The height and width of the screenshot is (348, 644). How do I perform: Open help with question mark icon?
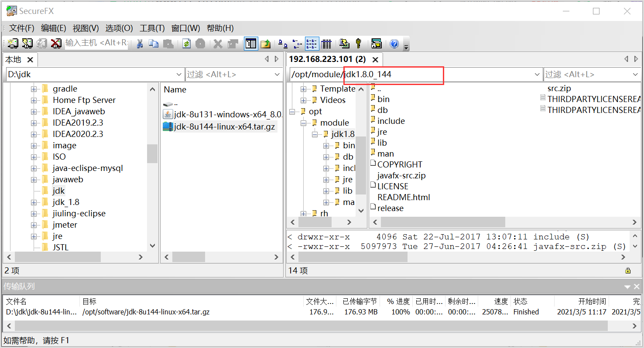point(394,44)
